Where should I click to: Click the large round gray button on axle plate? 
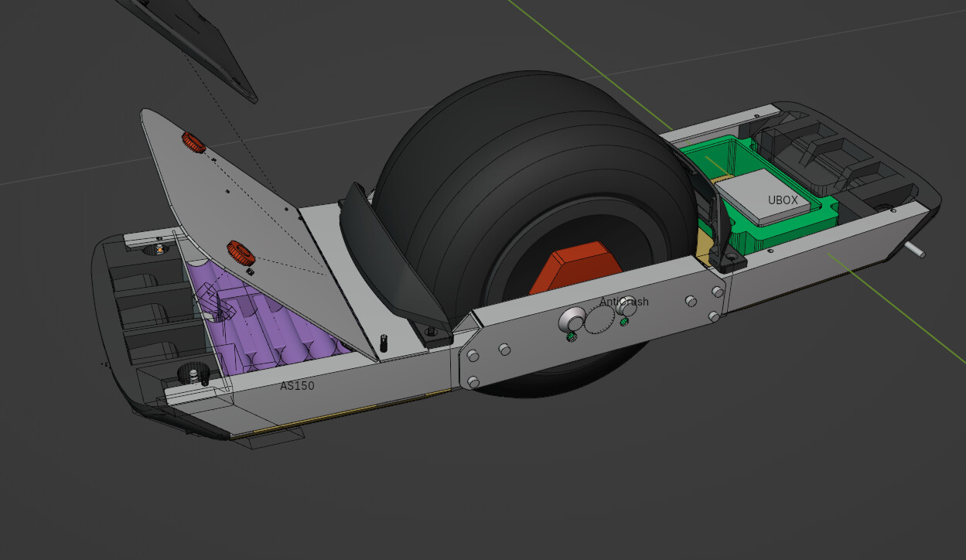tap(573, 319)
